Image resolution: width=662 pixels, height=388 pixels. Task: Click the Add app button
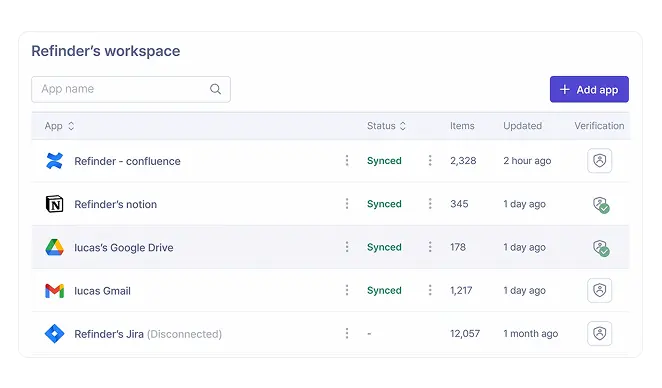(589, 90)
